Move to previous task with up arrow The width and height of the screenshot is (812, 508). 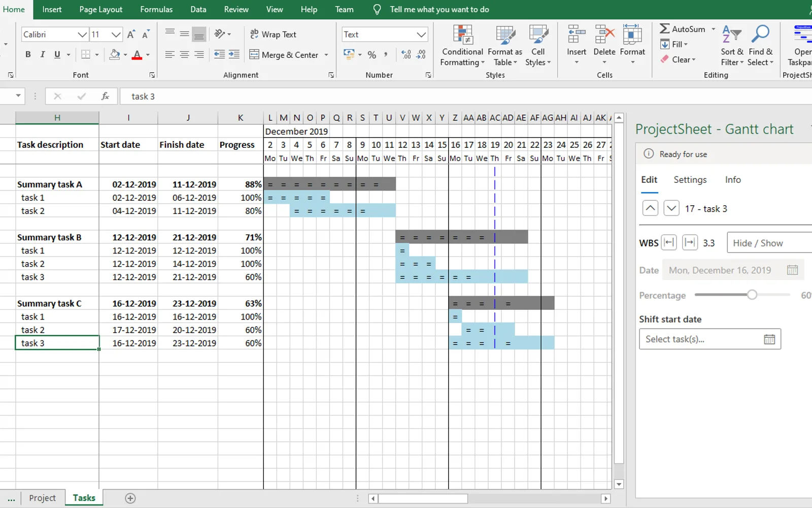click(x=650, y=208)
